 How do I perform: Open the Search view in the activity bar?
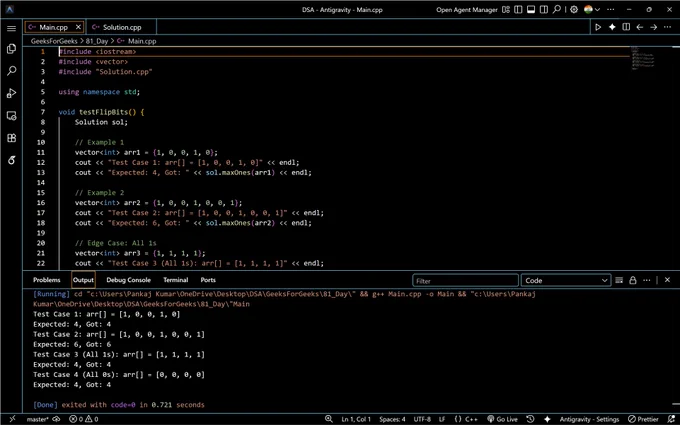[12, 71]
